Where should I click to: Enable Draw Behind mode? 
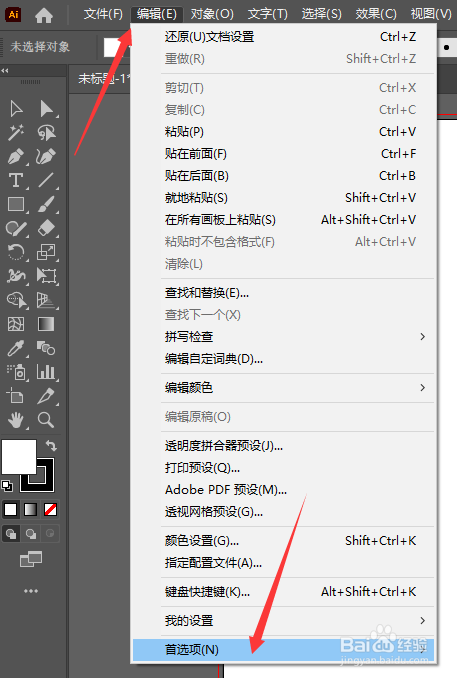pos(31,534)
